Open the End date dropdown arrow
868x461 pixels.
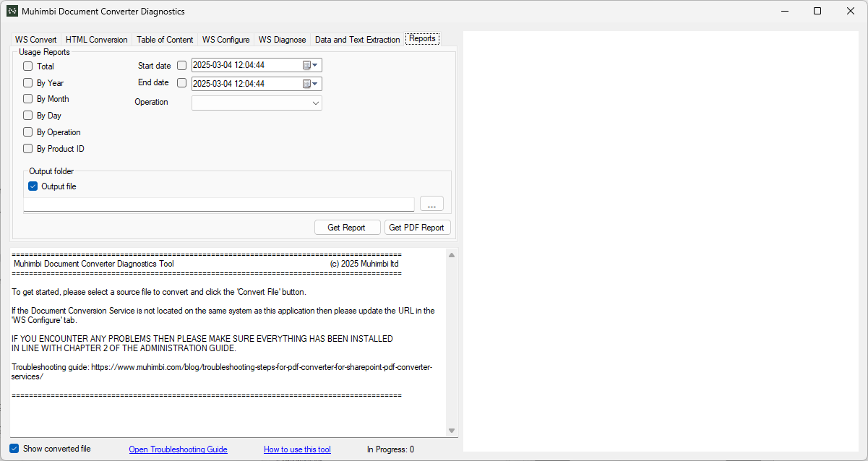316,82
